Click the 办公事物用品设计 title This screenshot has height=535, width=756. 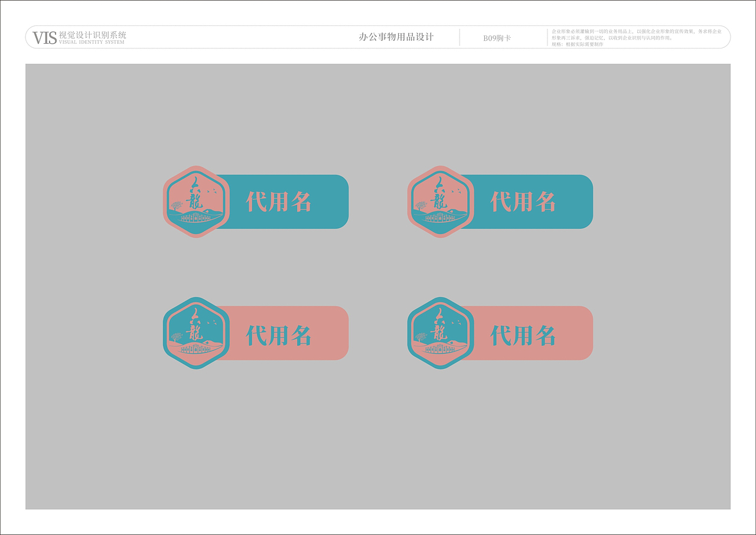coord(396,37)
